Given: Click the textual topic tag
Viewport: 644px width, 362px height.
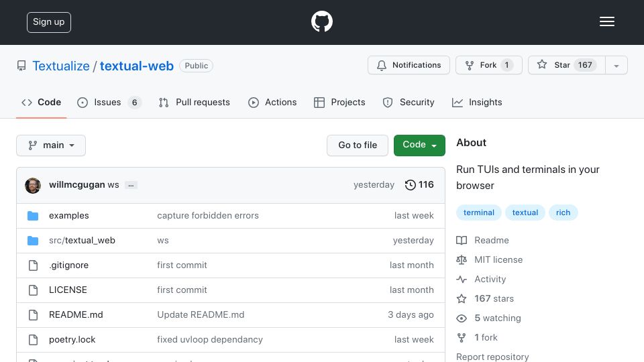Looking at the screenshot, I should click(525, 213).
